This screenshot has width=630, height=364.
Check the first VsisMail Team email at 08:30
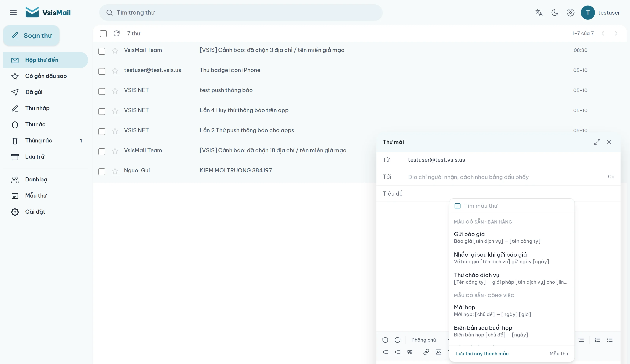[102, 51]
